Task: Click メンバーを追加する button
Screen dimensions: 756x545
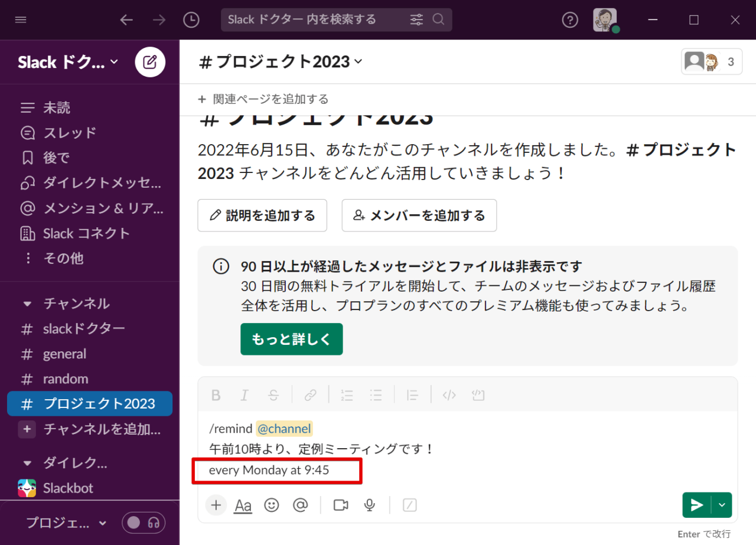Action: [x=419, y=216]
